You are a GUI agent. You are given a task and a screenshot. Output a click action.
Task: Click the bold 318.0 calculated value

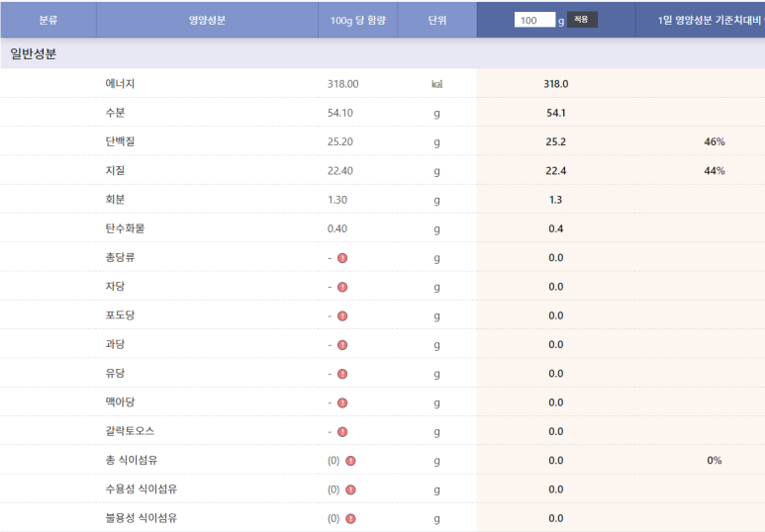(x=556, y=84)
